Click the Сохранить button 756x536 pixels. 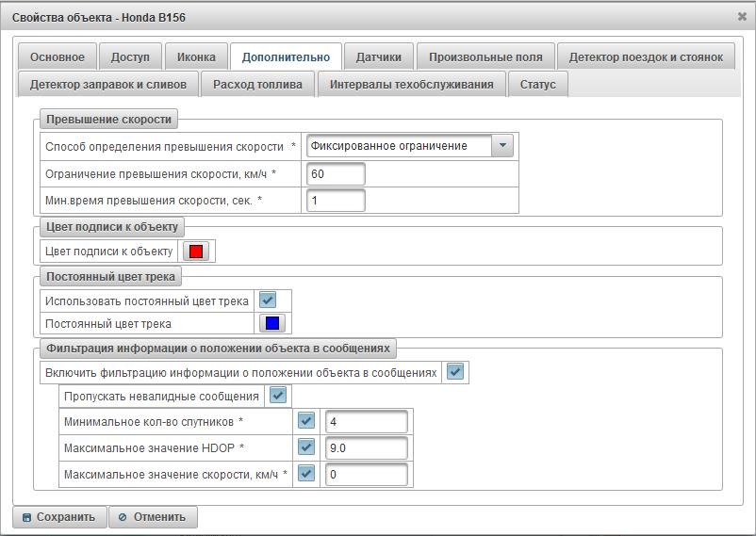58,517
